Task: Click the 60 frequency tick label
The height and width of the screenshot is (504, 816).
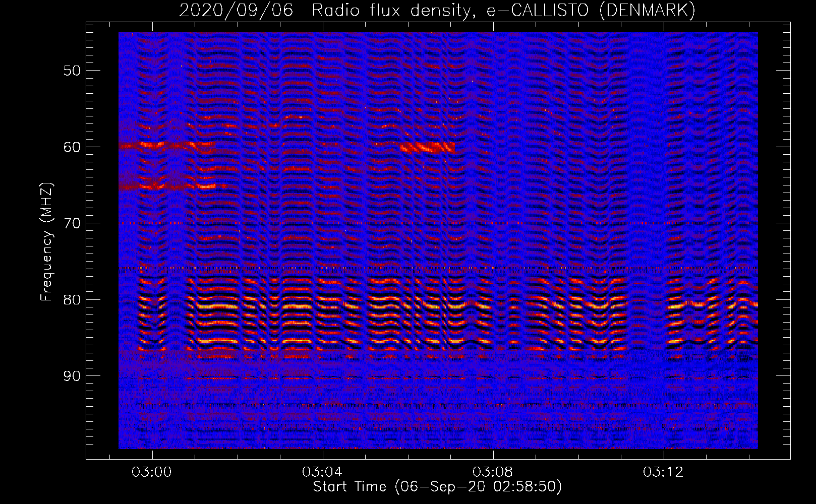Action: [72, 147]
